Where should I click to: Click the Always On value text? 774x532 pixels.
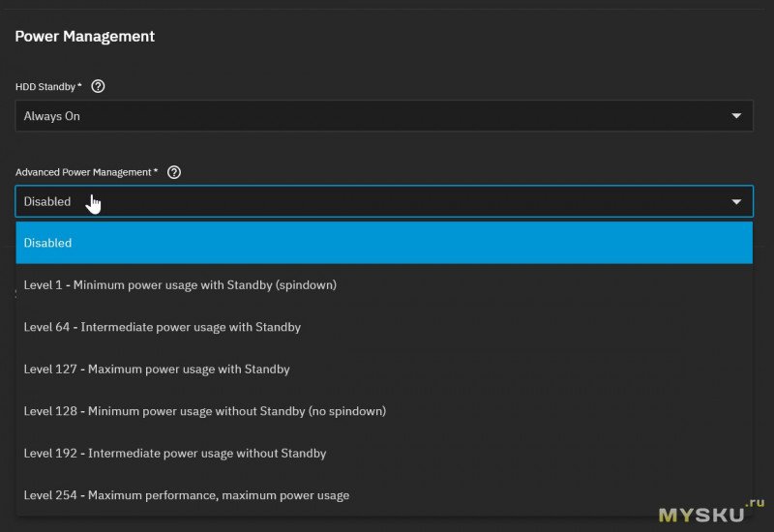[x=52, y=116]
